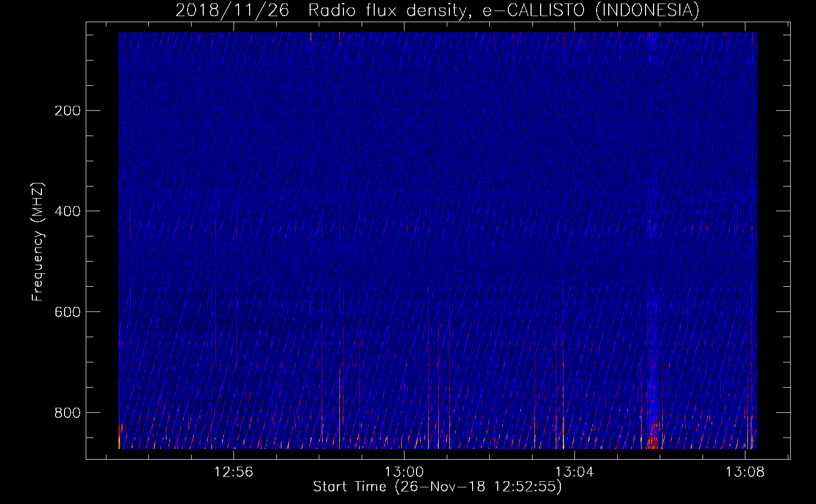
Task: Click the "600" frequency tick label
Action: 68,312
